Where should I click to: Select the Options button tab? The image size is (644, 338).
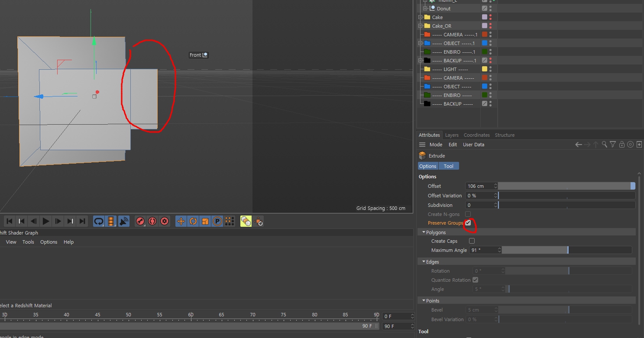coord(427,166)
